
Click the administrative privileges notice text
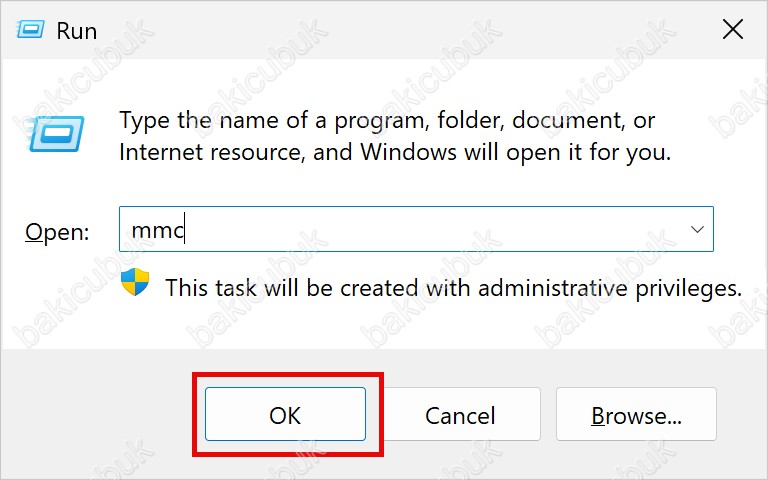click(454, 288)
